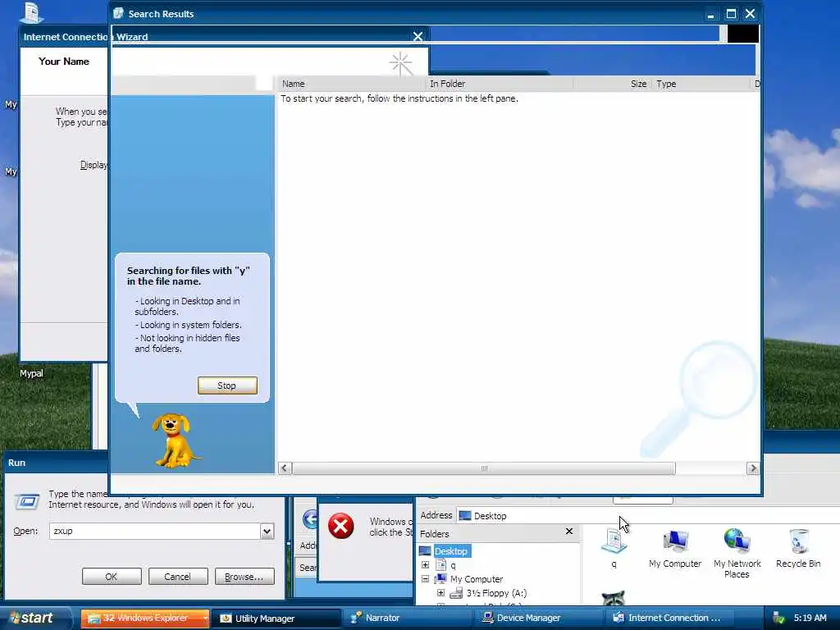The image size is (840, 630).
Task: Click the Back arrow button in the Explorer window
Action: pyautogui.click(x=310, y=519)
